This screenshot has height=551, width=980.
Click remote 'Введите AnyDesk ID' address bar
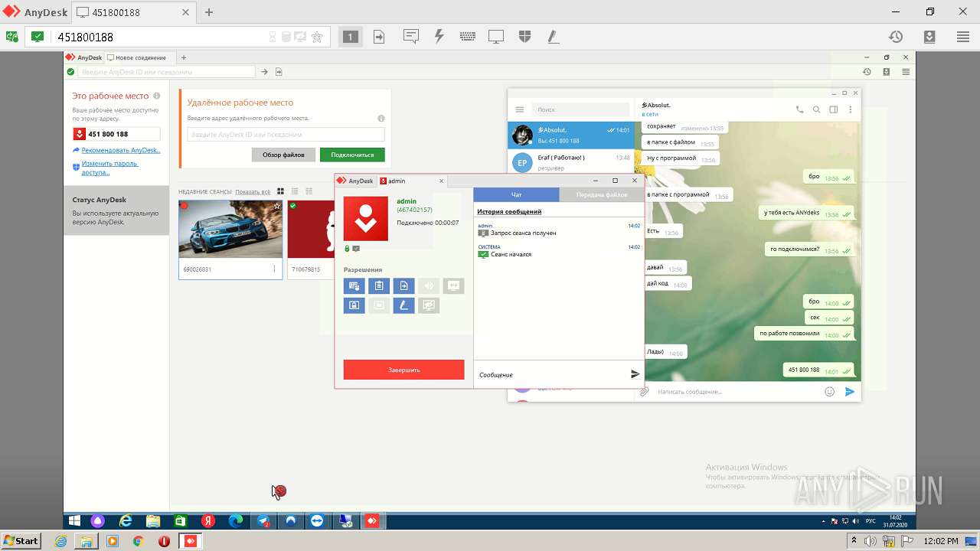tap(166, 72)
